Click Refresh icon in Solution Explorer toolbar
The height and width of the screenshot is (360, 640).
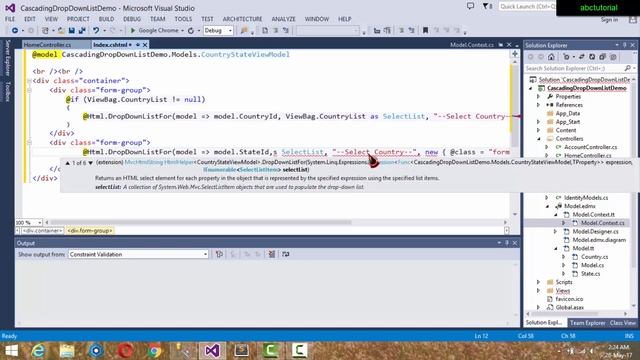(x=592, y=57)
